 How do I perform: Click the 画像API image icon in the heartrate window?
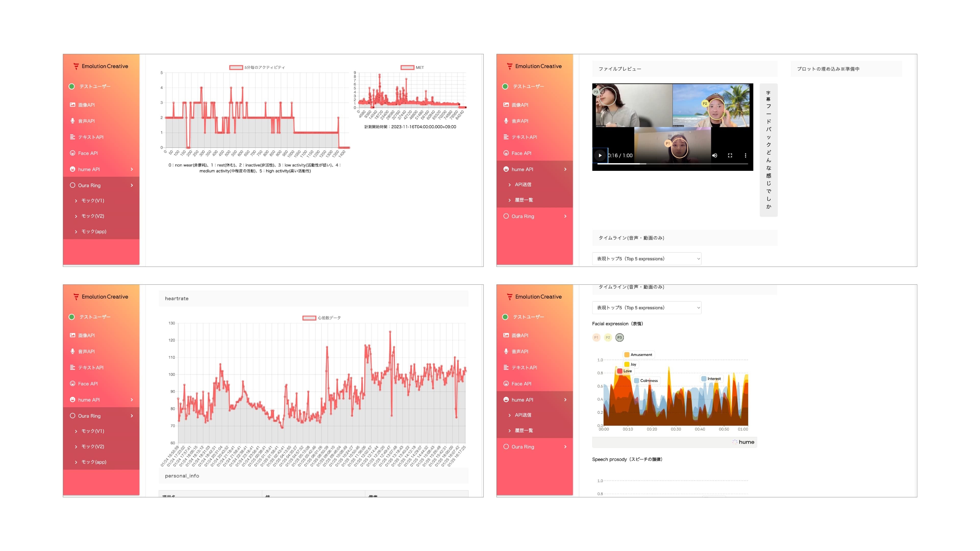(x=72, y=335)
